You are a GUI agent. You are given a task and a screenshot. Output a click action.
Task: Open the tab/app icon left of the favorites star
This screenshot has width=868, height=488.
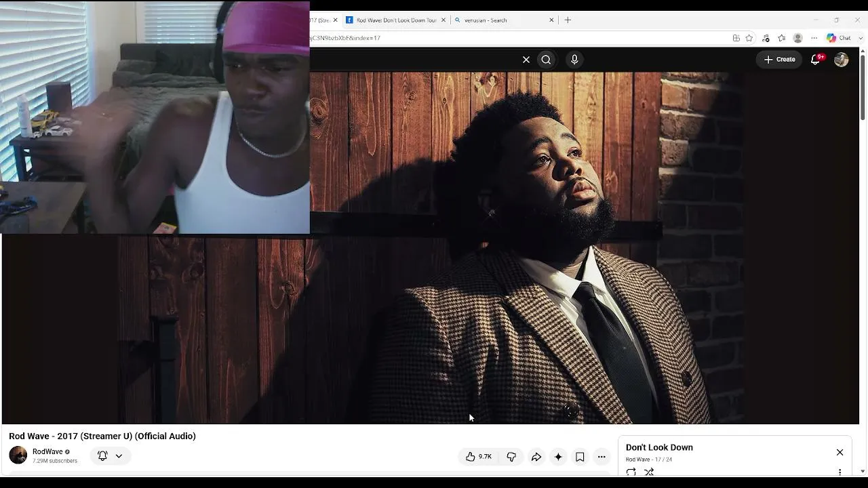point(736,38)
